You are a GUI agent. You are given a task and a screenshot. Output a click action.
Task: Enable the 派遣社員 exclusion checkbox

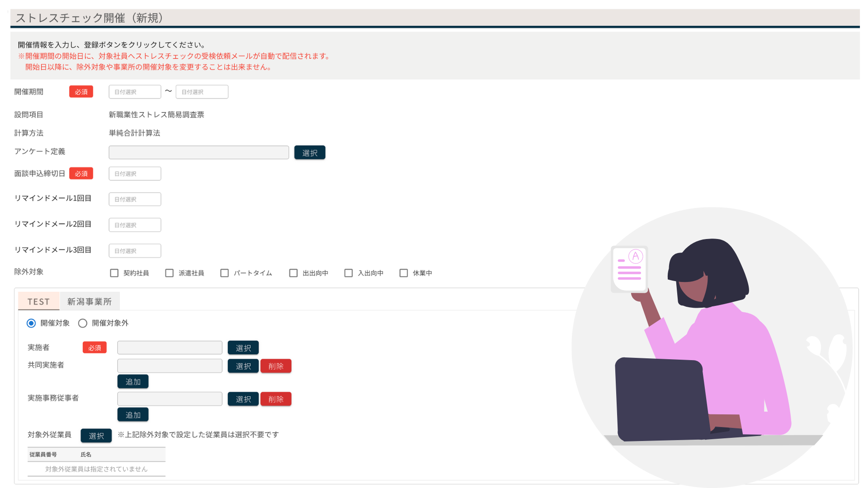click(170, 273)
